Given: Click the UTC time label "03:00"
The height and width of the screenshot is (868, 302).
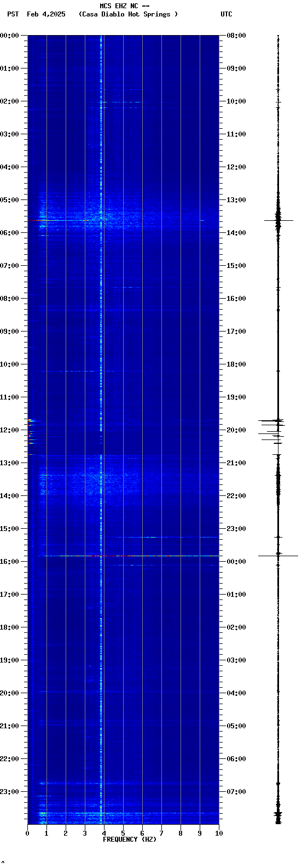Looking at the screenshot, I should (236, 660).
